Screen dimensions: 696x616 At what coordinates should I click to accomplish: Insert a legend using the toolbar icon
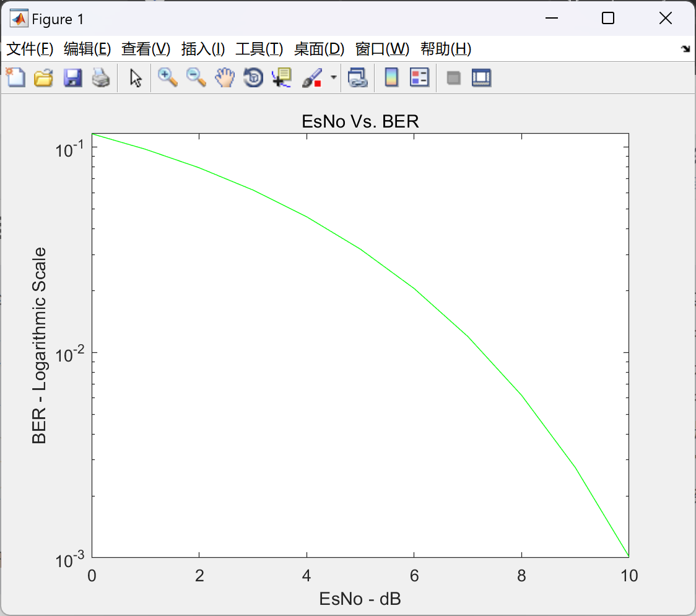point(419,77)
